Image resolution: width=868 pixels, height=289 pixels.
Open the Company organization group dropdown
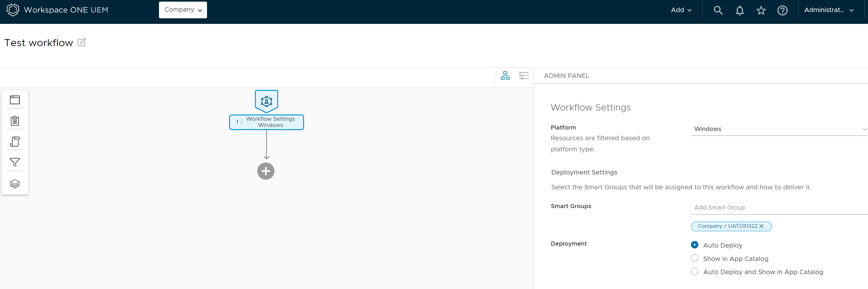183,10
